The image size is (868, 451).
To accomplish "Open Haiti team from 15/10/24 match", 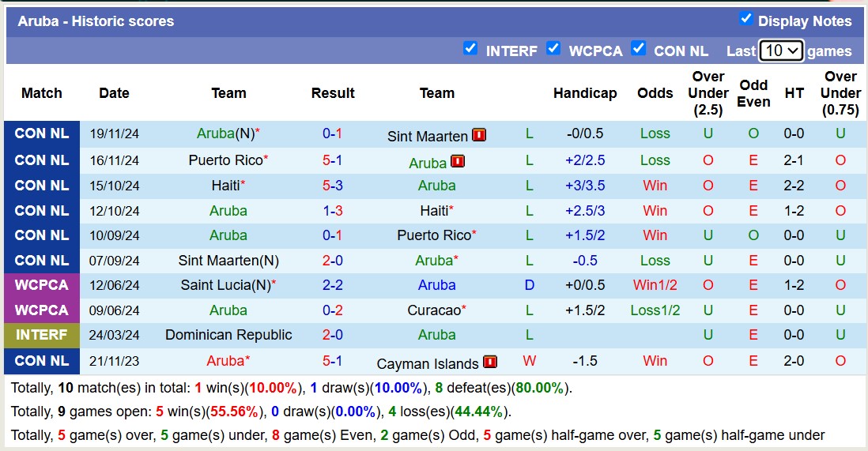I will point(225,186).
